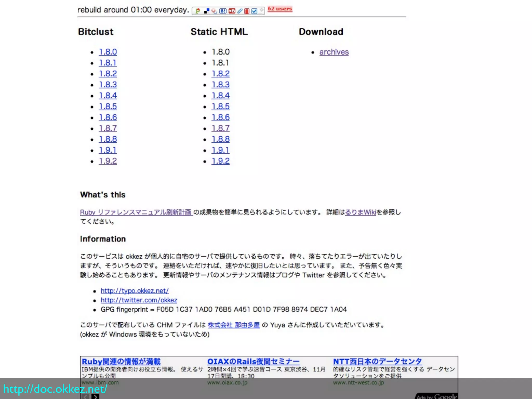Open the 'Ruby リファレンスマニュアル刷新計画' link
This screenshot has width=532, height=399.
136,212
